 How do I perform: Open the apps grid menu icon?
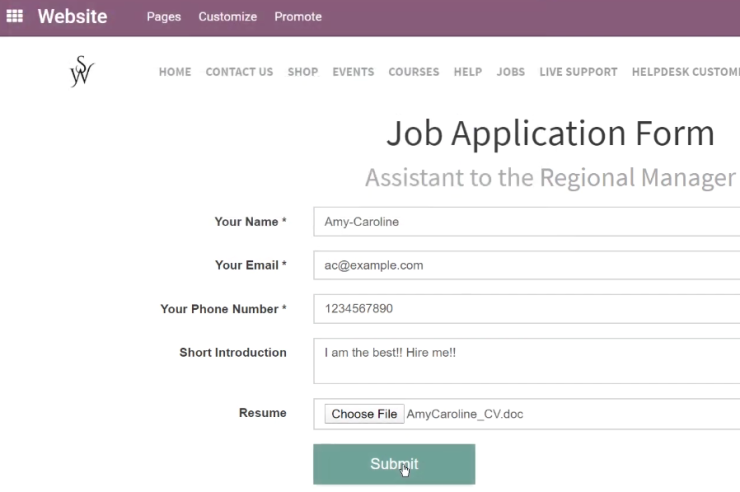coord(15,16)
